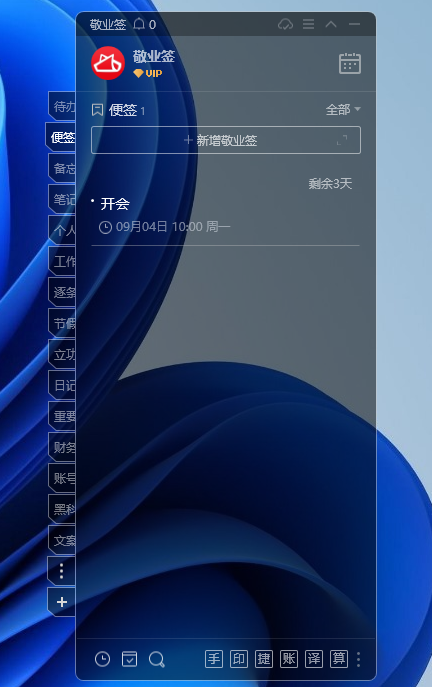
Task: Open the 逐条 side tab
Action: (62, 292)
